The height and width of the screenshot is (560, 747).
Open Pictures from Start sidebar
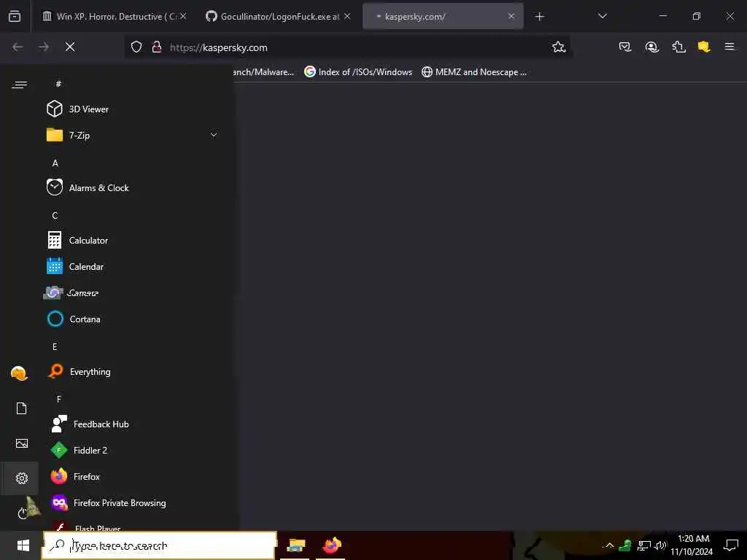pyautogui.click(x=21, y=443)
